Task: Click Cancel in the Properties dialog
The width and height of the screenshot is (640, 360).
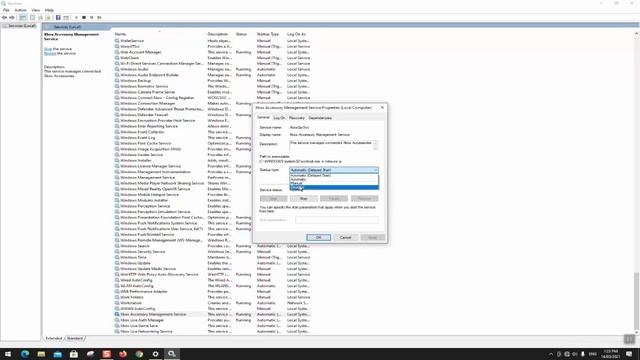Action: coord(345,237)
